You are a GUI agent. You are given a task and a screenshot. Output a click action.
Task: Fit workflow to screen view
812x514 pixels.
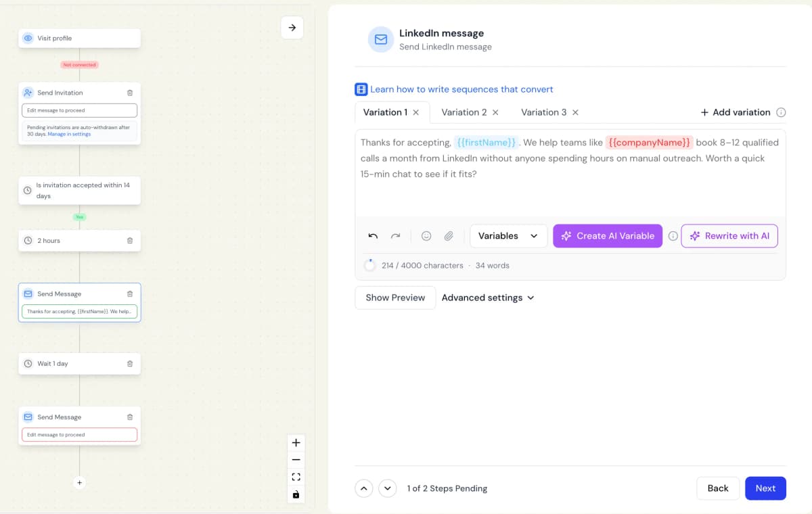[x=296, y=477]
